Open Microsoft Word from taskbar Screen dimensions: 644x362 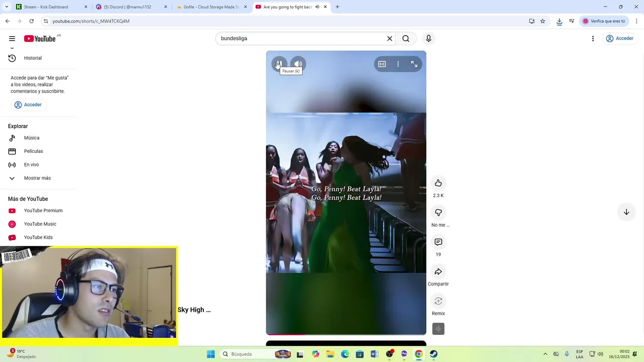pyautogui.click(x=374, y=354)
